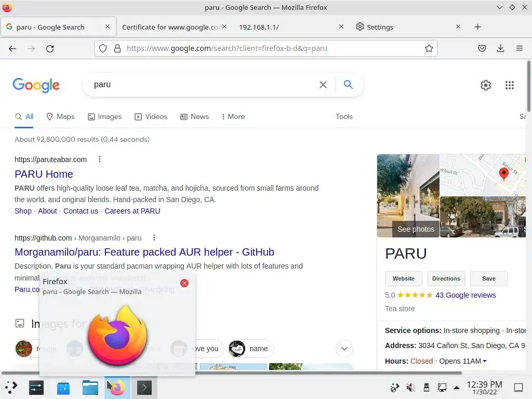This screenshot has width=532, height=399.
Task: Reload the current page
Action: [x=50, y=48]
